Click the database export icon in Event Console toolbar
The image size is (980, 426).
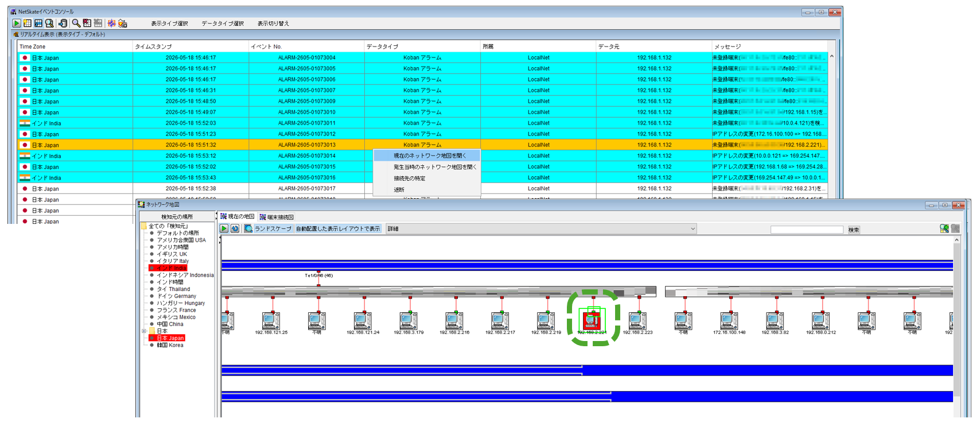(63, 23)
